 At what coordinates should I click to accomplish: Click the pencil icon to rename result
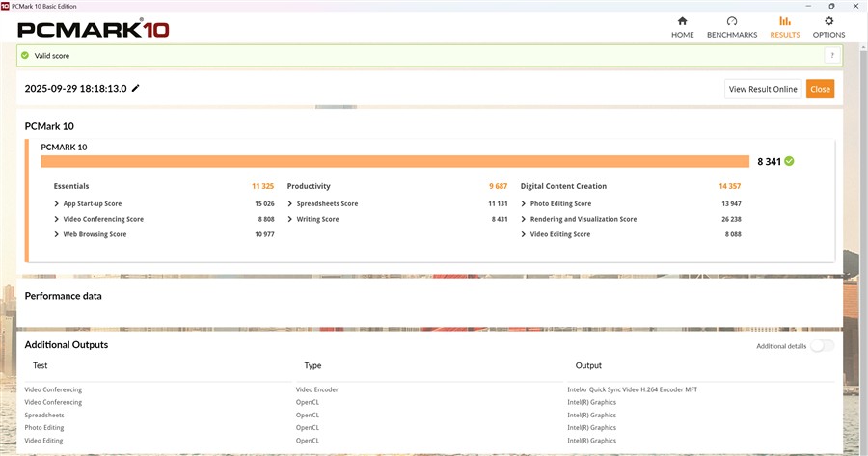click(x=136, y=89)
